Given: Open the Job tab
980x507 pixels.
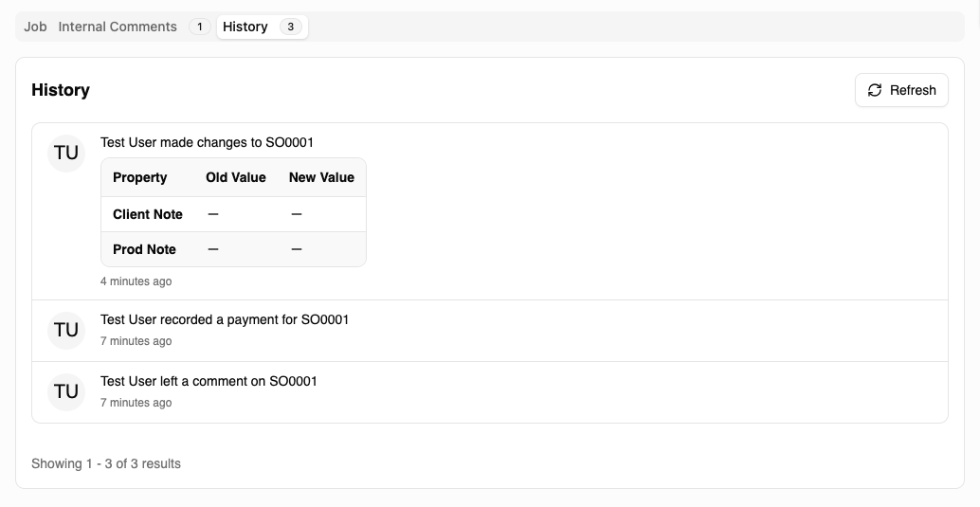Looking at the screenshot, I should point(35,27).
